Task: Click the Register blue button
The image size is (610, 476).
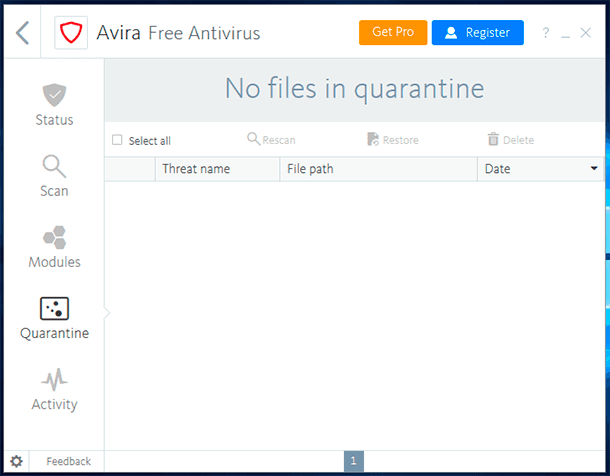Action: click(478, 32)
